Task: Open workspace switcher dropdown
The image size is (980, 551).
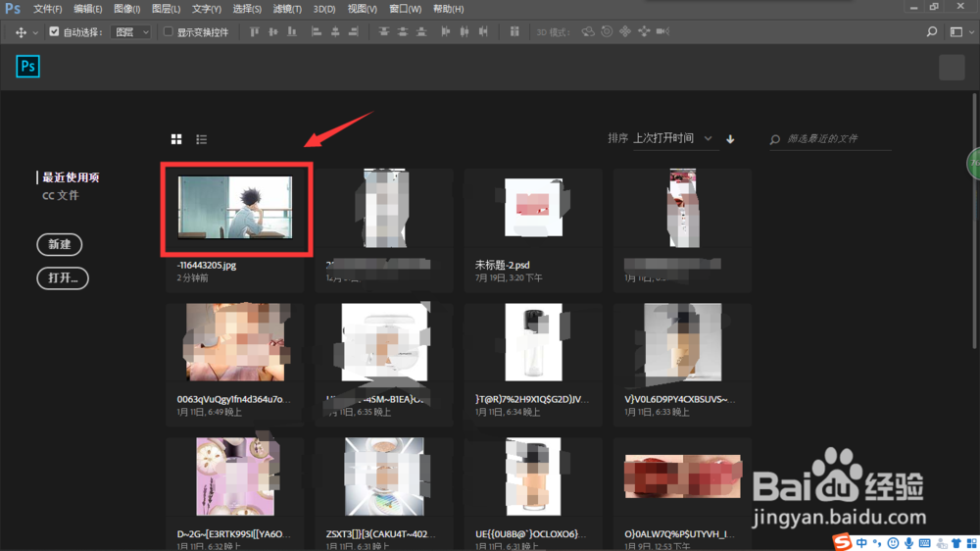Action: point(959,32)
